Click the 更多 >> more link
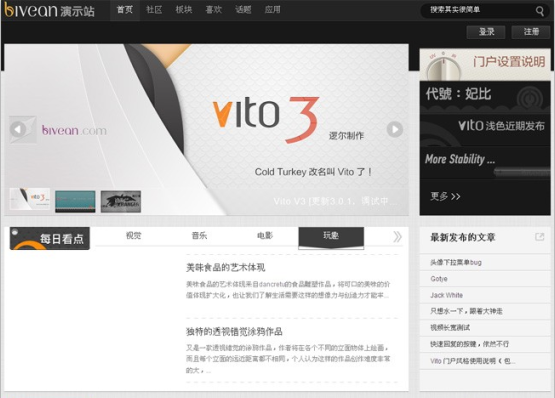The width and height of the screenshot is (555, 398). [x=445, y=196]
